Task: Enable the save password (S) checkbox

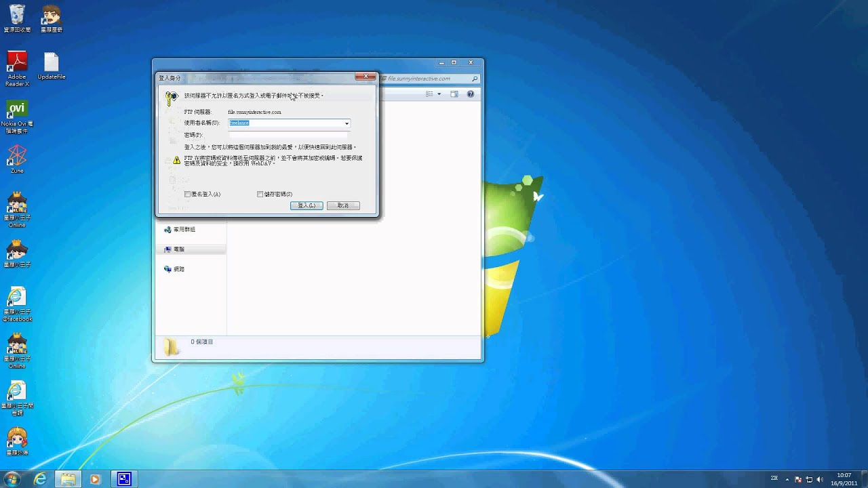Action: [260, 194]
